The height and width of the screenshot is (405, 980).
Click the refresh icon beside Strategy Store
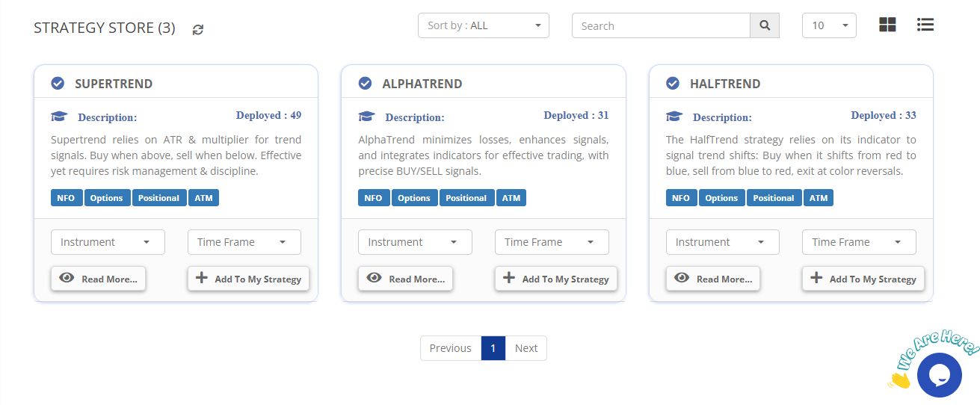pyautogui.click(x=198, y=29)
